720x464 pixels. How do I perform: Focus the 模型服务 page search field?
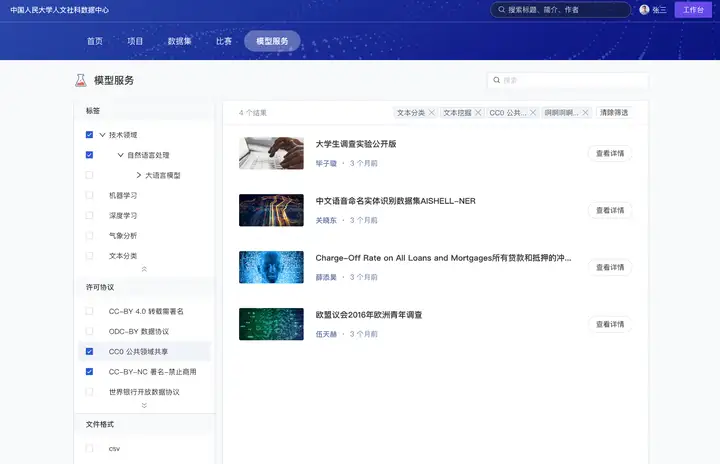tap(568, 80)
